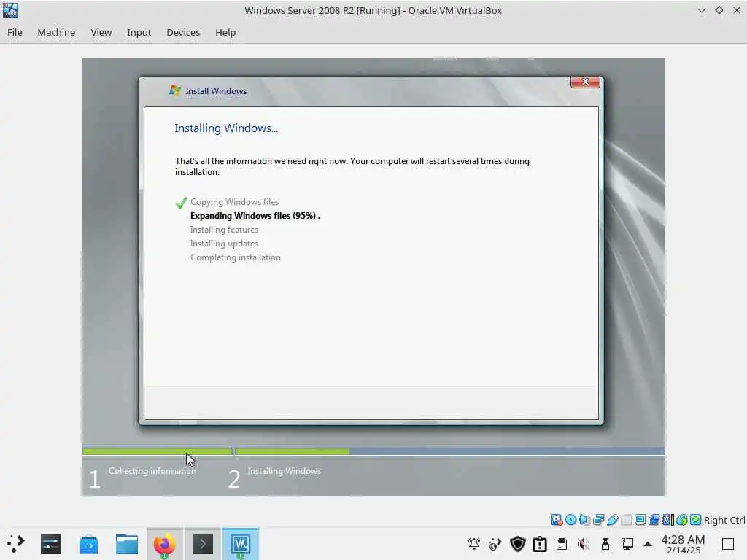This screenshot has width=747, height=560.
Task: Open System Settings from the taskbar
Action: [x=51, y=544]
